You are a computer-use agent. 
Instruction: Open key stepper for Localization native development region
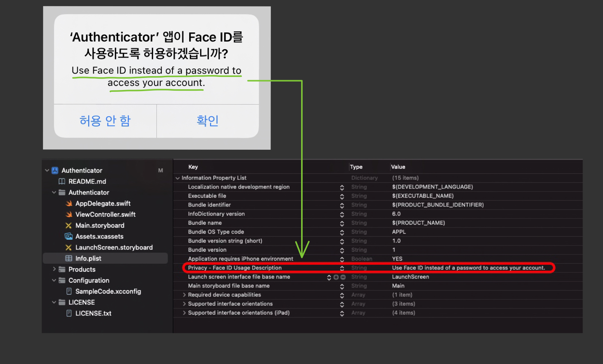(342, 187)
